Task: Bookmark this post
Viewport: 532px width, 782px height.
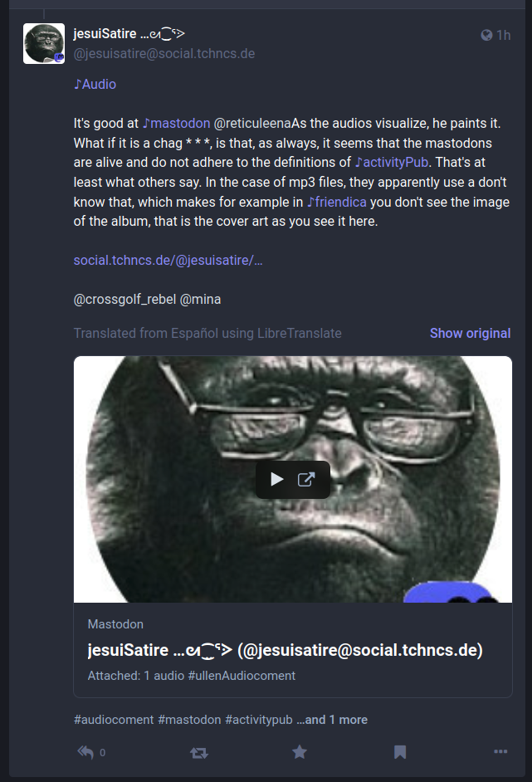Action: click(400, 752)
